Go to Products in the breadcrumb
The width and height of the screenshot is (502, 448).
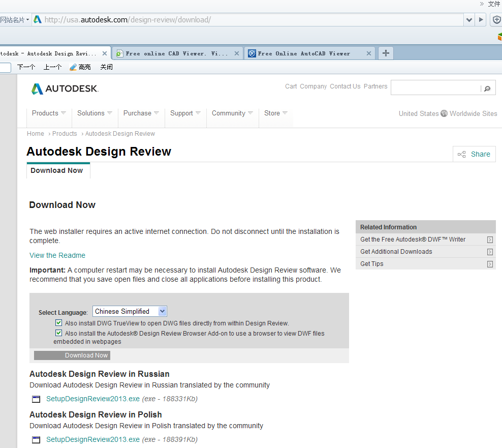click(65, 134)
